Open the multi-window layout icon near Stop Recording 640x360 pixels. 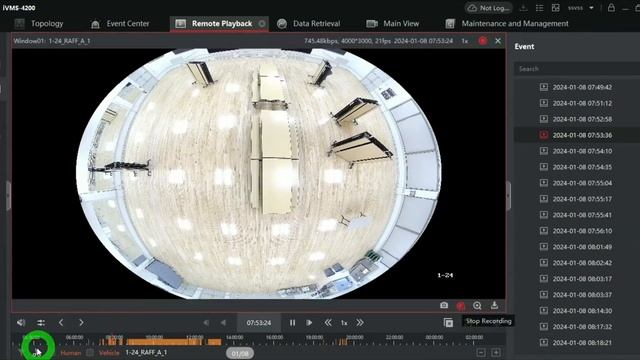click(x=448, y=322)
